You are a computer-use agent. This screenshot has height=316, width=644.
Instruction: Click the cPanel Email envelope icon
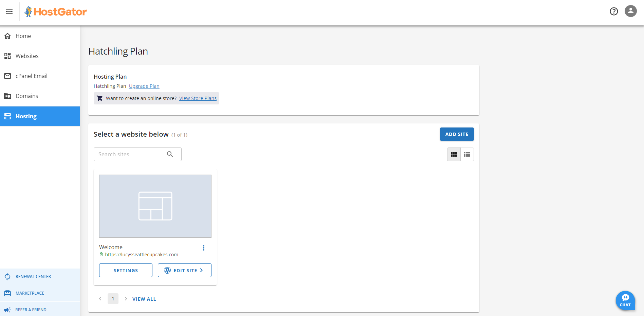point(7,76)
